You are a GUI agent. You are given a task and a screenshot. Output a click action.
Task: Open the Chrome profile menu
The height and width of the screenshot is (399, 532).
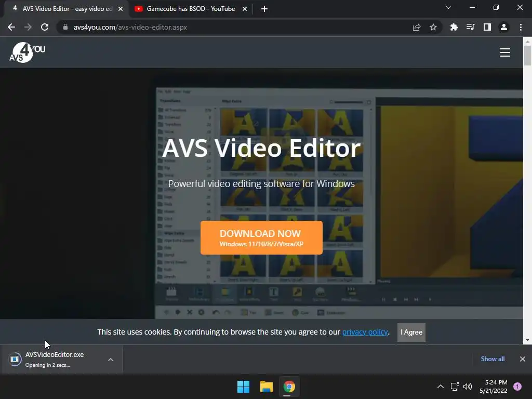click(x=504, y=27)
